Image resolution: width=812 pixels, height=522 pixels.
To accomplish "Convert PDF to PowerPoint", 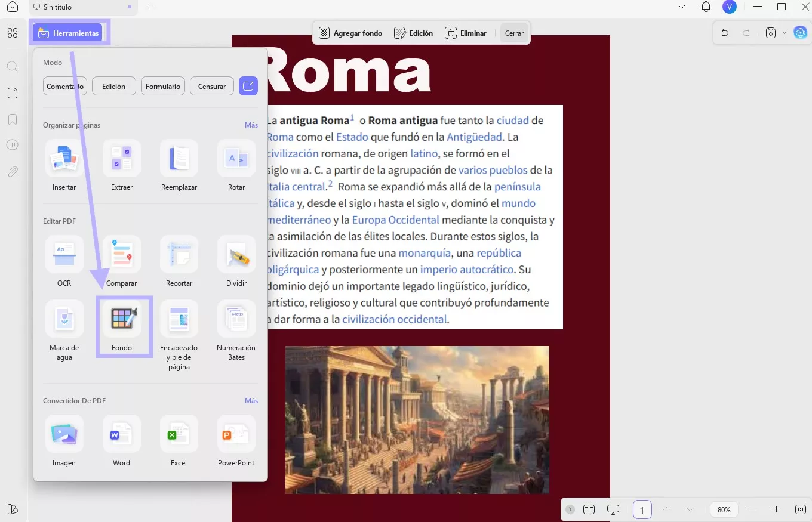I will point(236,441).
